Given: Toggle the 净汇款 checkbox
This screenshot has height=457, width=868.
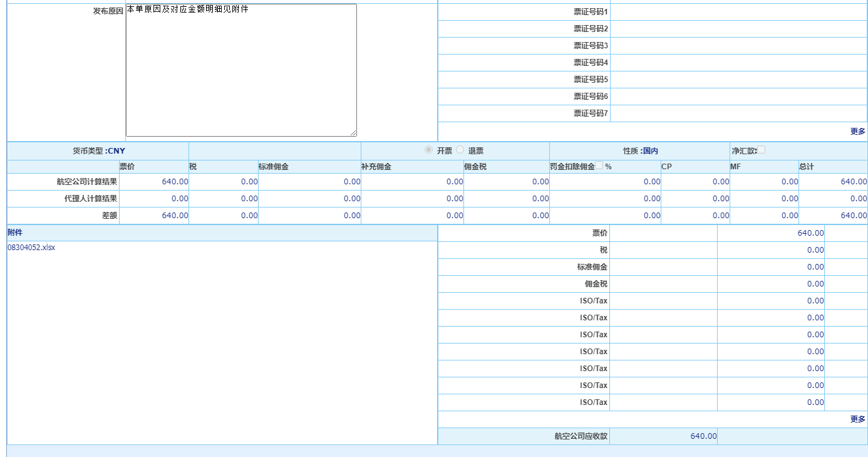Looking at the screenshot, I should (762, 150).
